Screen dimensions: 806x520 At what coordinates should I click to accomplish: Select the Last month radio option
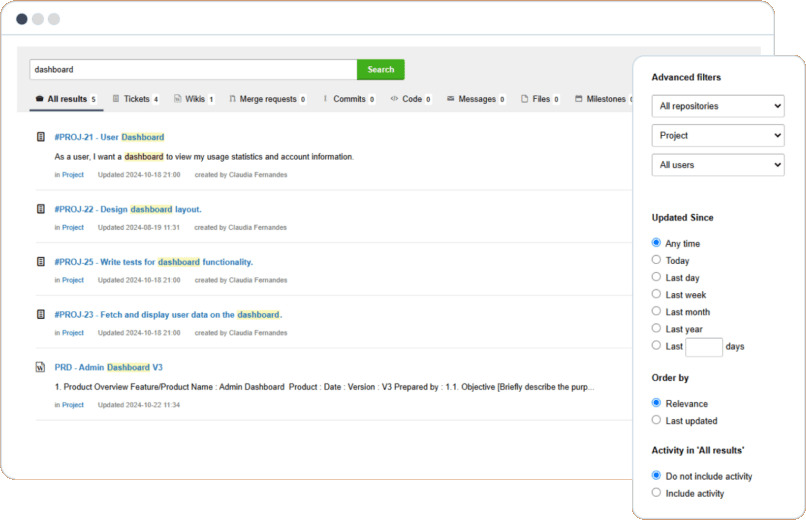tap(656, 311)
